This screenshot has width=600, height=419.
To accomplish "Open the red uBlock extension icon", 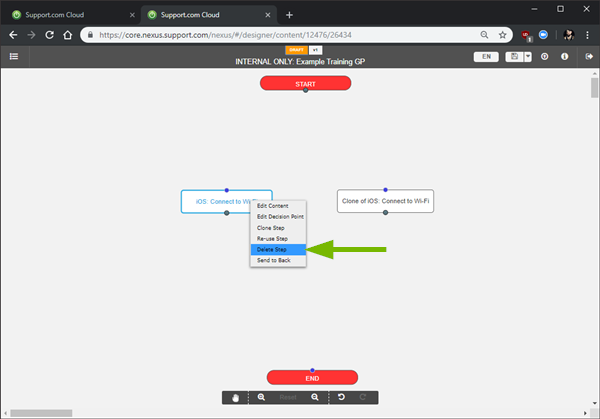I will (526, 35).
